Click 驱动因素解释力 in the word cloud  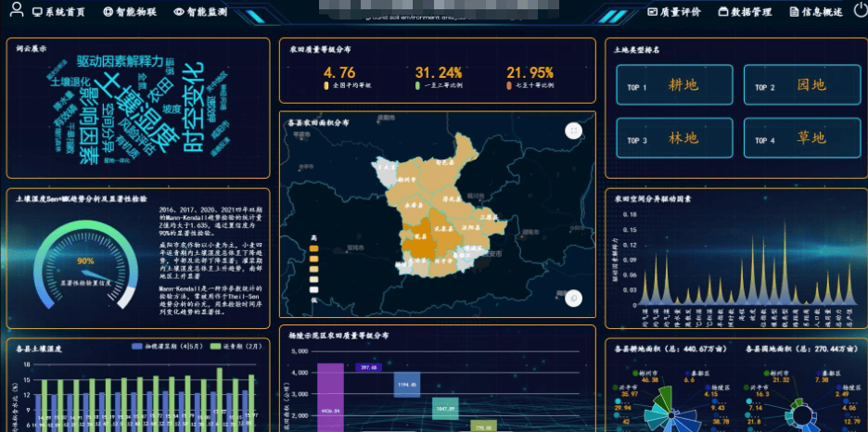[121, 61]
